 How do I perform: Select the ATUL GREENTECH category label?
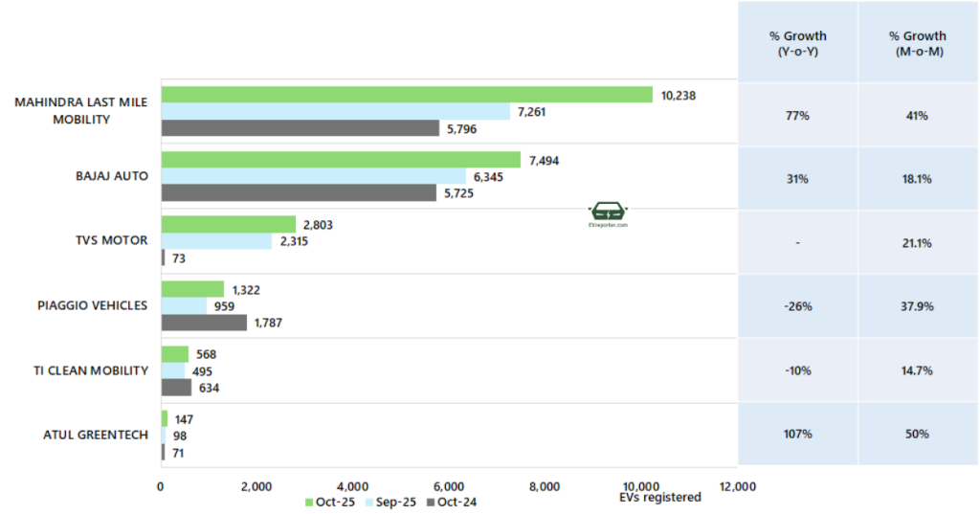click(96, 435)
